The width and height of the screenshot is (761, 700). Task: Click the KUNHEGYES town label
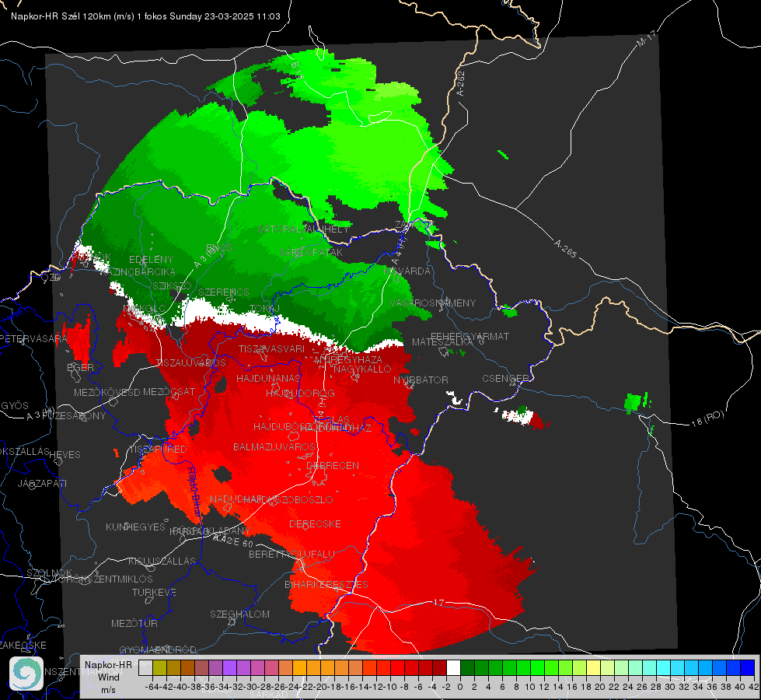(x=135, y=527)
